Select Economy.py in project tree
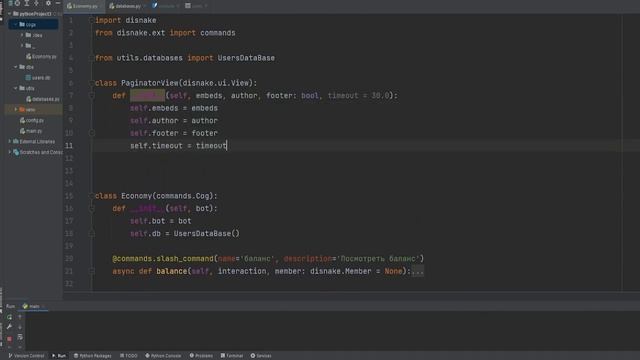The image size is (640, 360). (x=41, y=56)
